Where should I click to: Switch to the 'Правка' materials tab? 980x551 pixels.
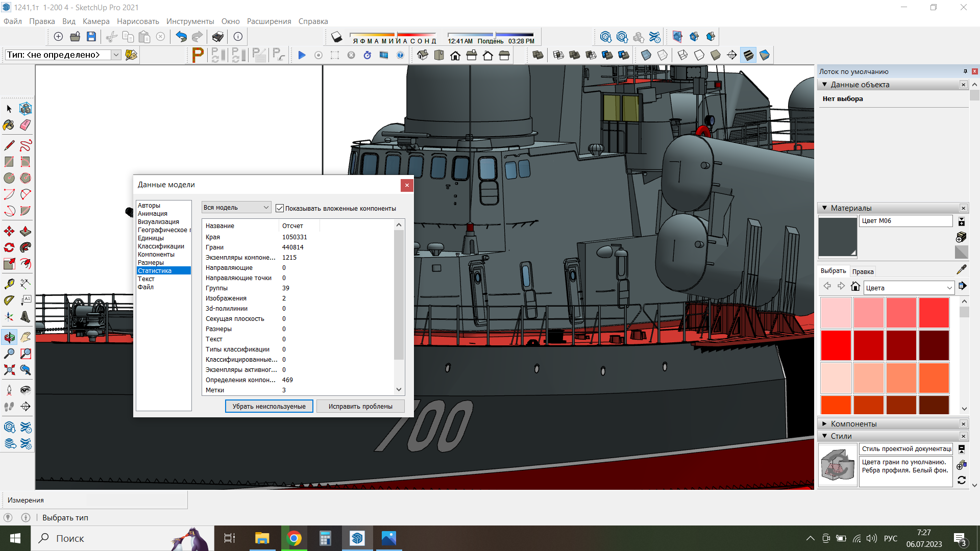863,271
